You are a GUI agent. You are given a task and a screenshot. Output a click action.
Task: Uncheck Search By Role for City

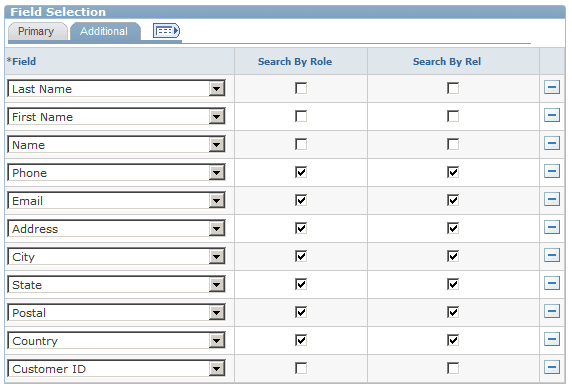pos(301,256)
